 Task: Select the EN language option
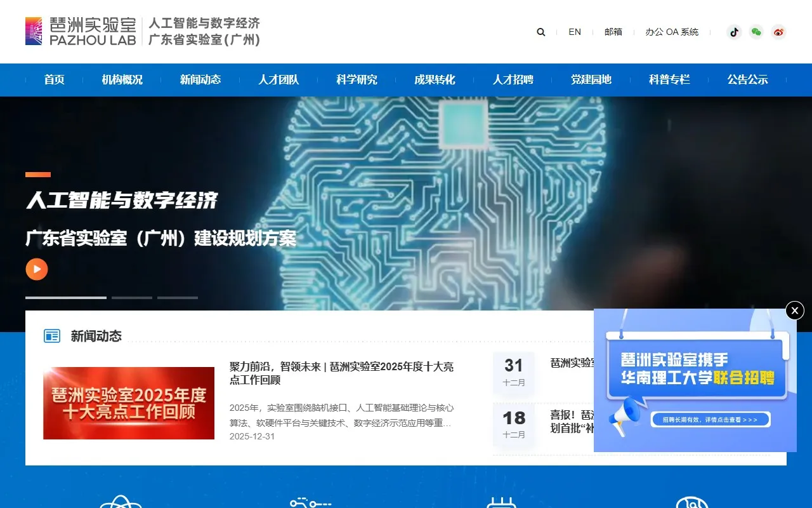[575, 32]
